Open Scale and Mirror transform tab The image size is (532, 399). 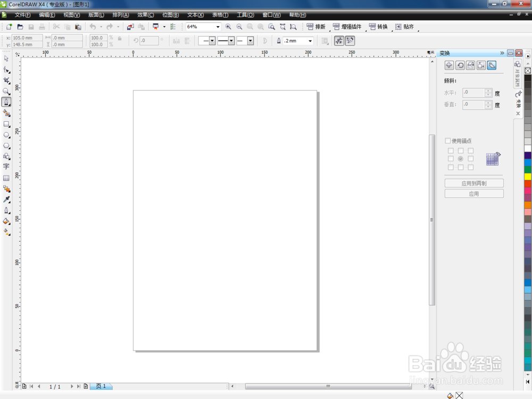pyautogui.click(x=471, y=65)
